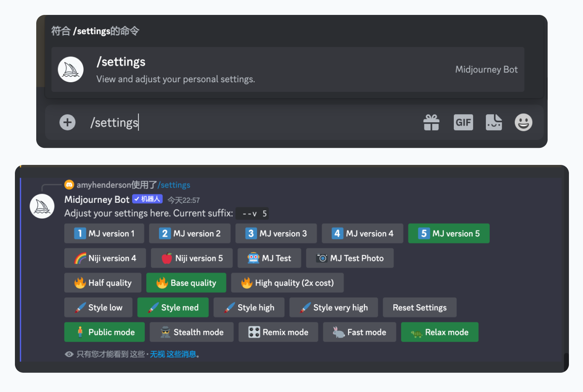The height and width of the screenshot is (392, 583).
Task: Enable MJ version 4
Action: (362, 233)
